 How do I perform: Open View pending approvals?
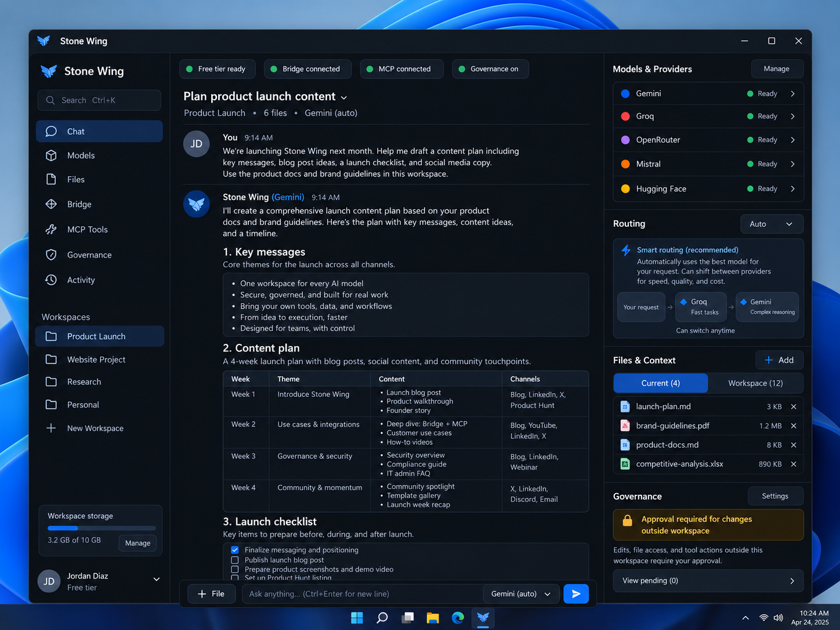[x=708, y=581]
